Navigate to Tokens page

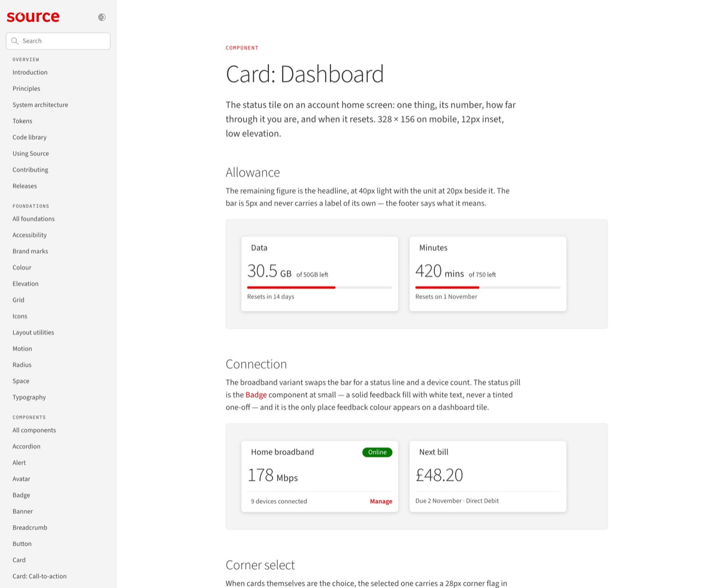tap(23, 121)
